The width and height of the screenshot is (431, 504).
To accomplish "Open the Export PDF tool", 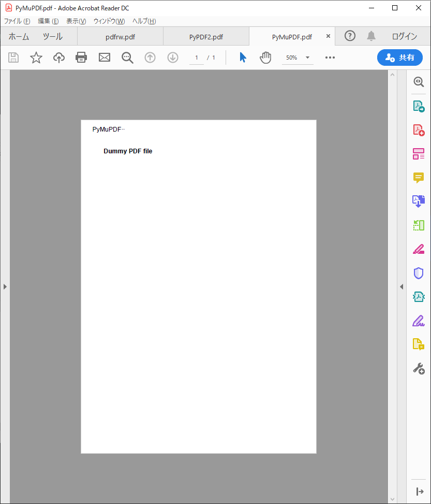I will (418, 105).
